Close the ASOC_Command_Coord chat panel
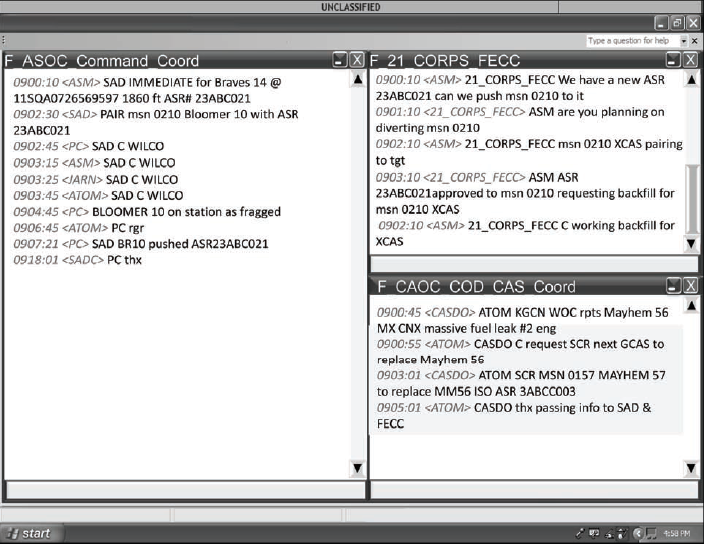 pos(357,60)
